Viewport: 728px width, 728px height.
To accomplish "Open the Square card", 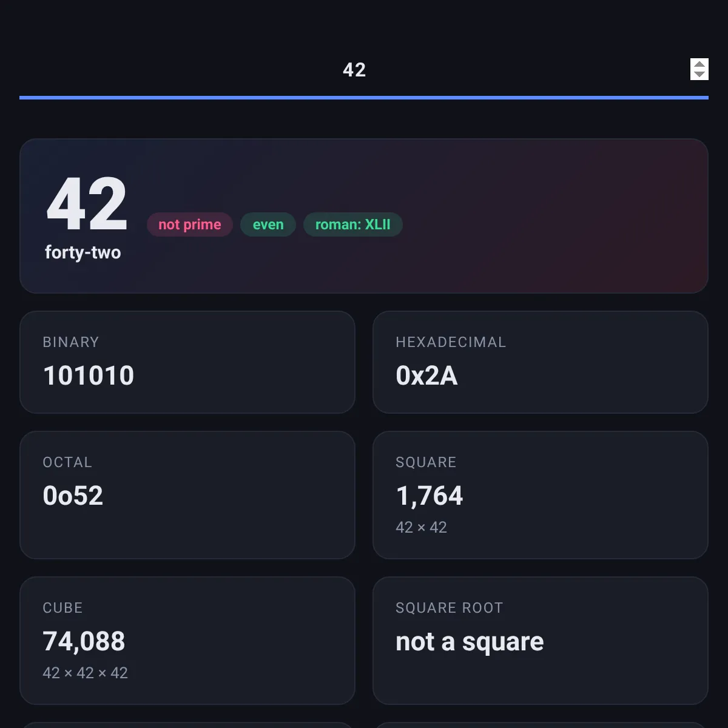I will click(541, 495).
